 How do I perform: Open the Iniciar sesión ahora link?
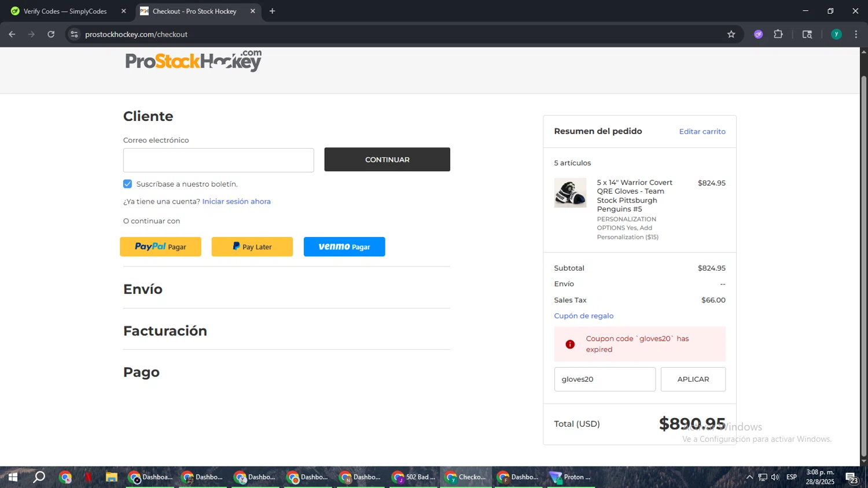(x=237, y=201)
